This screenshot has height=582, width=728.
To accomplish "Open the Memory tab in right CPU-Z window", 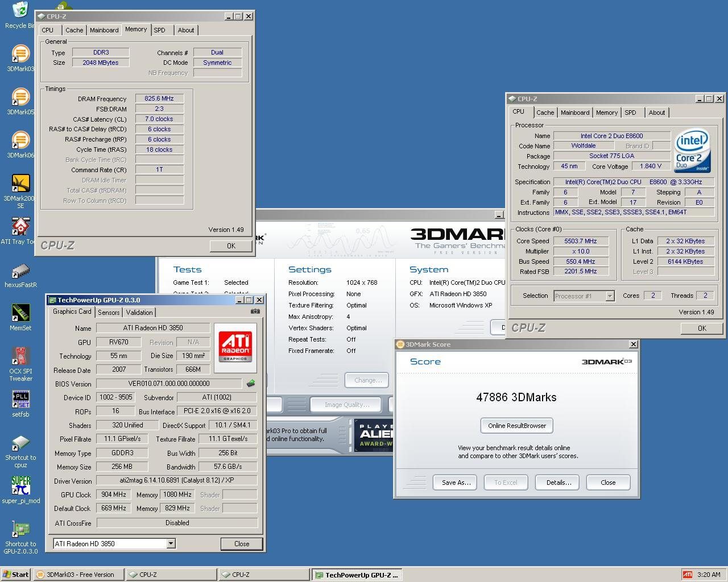I will coord(607,113).
